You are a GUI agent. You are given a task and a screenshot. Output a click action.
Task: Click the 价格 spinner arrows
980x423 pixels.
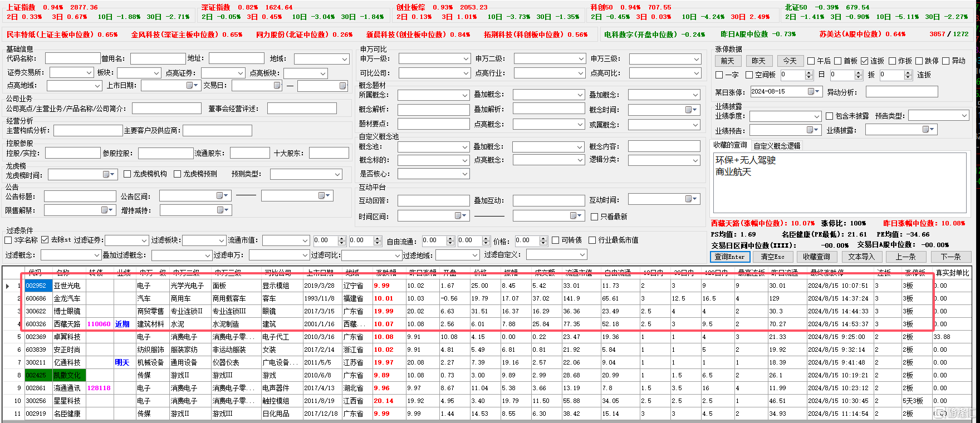543,240
